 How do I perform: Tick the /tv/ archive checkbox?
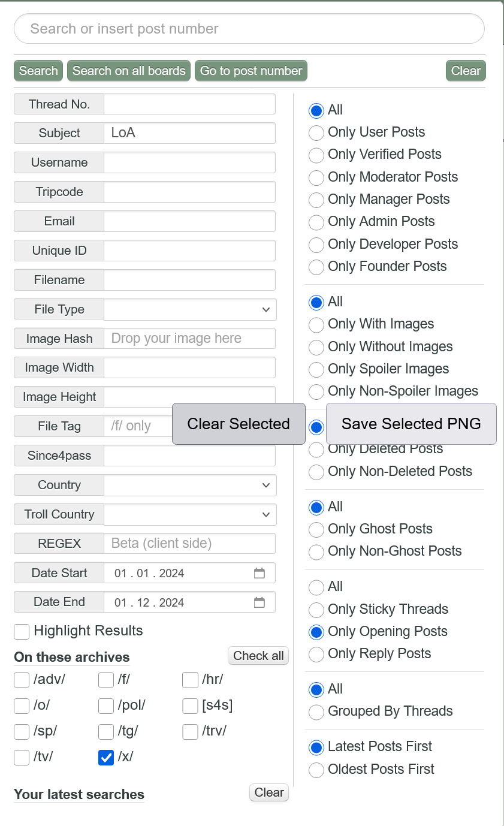pos(22,758)
